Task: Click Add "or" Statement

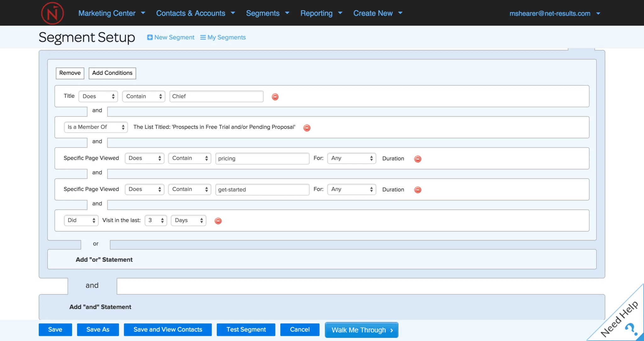Action: pyautogui.click(x=104, y=260)
